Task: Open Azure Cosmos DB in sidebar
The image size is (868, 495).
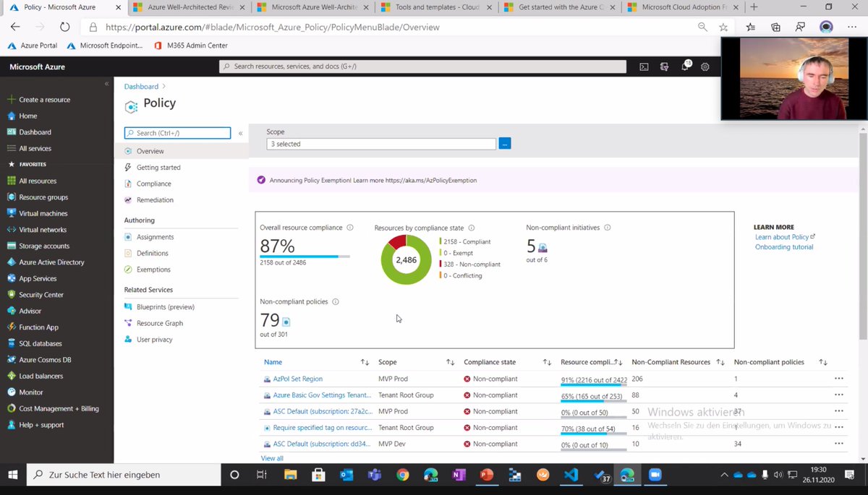Action: tap(45, 360)
